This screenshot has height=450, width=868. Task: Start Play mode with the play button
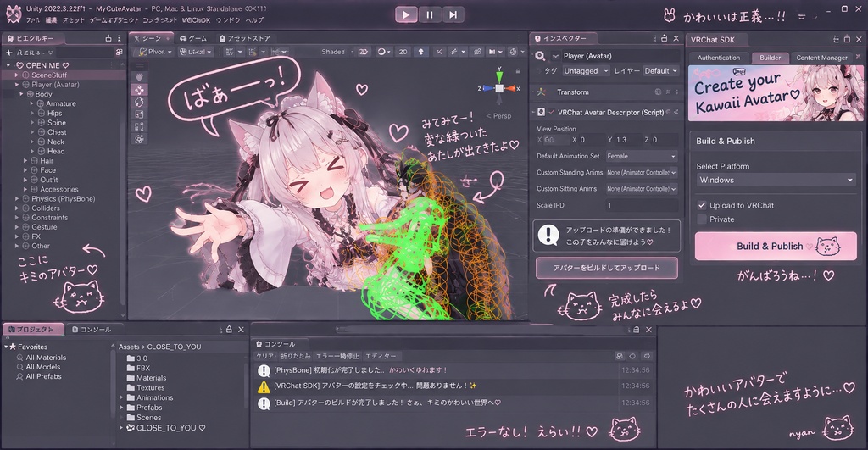coord(406,15)
